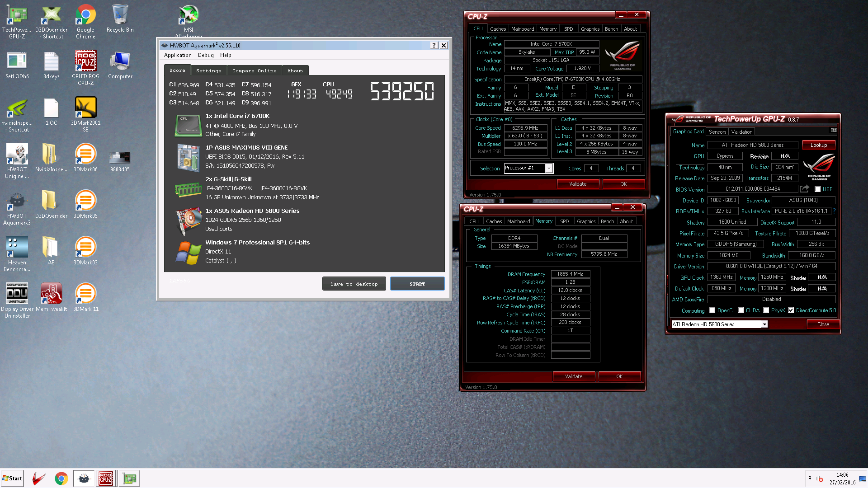Image resolution: width=868 pixels, height=488 pixels.
Task: Toggle CUDA checkbox in GPU-Z
Action: pos(741,310)
